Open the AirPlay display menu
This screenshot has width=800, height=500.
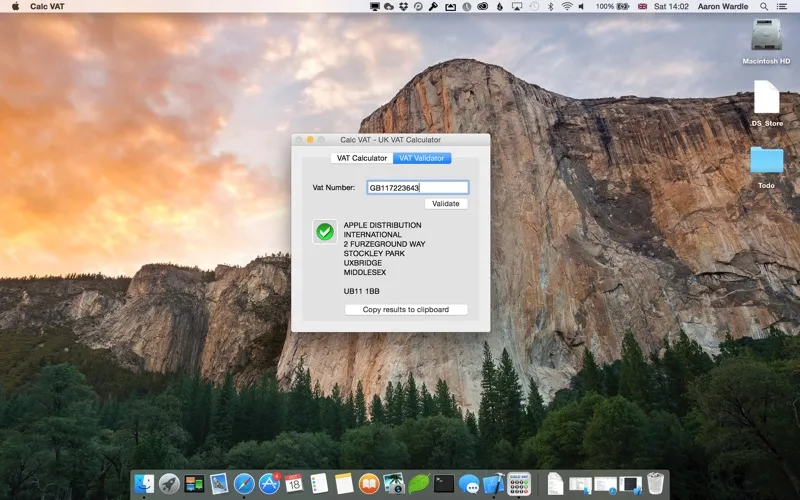click(517, 7)
